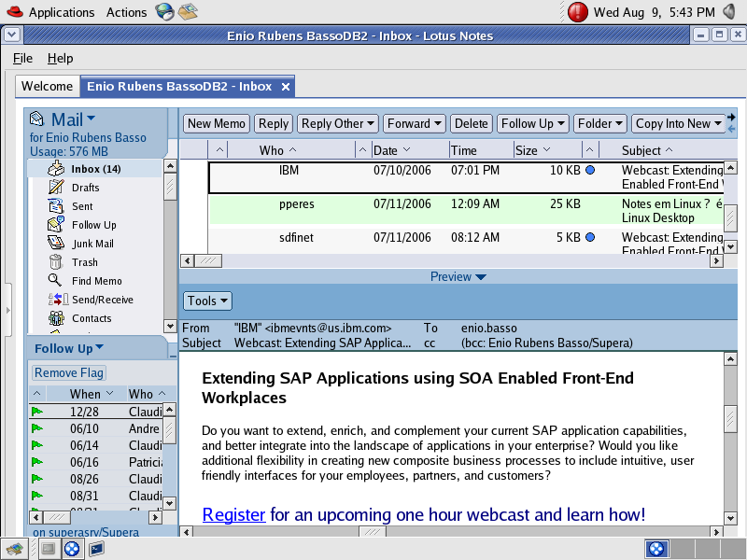The image size is (747, 560).
Task: Follow the Register link in the email
Action: coord(233,515)
